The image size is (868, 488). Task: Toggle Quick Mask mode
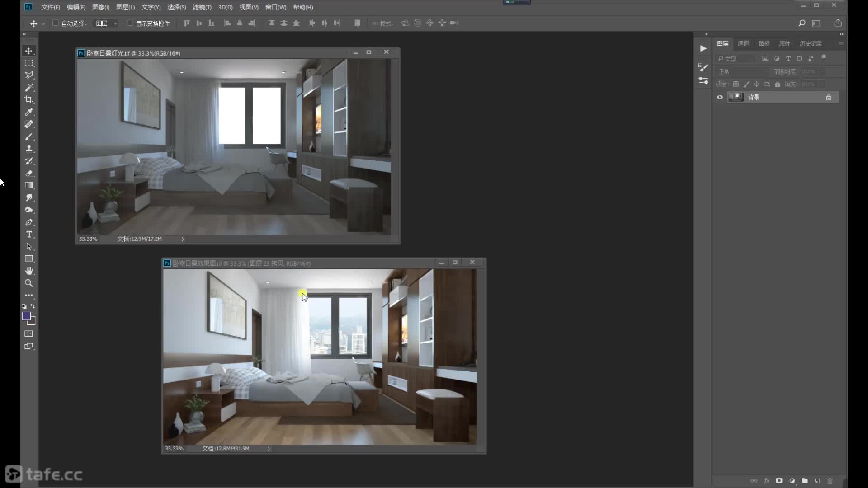pos(29,333)
